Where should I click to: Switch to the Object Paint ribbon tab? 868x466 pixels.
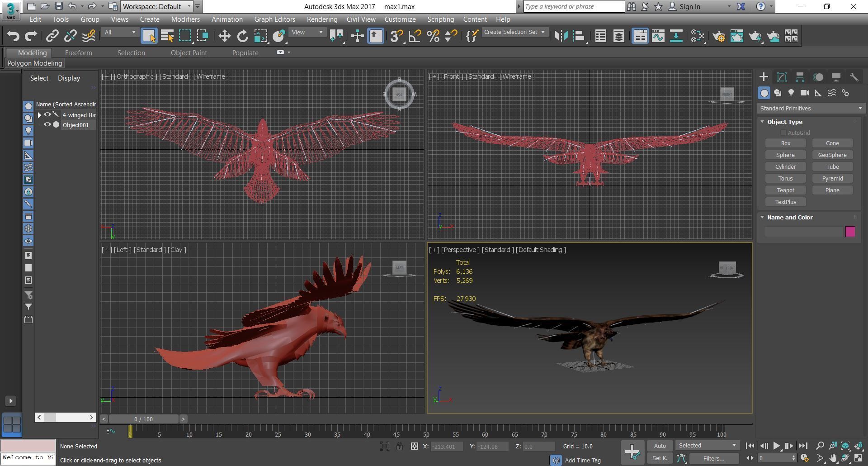189,52
